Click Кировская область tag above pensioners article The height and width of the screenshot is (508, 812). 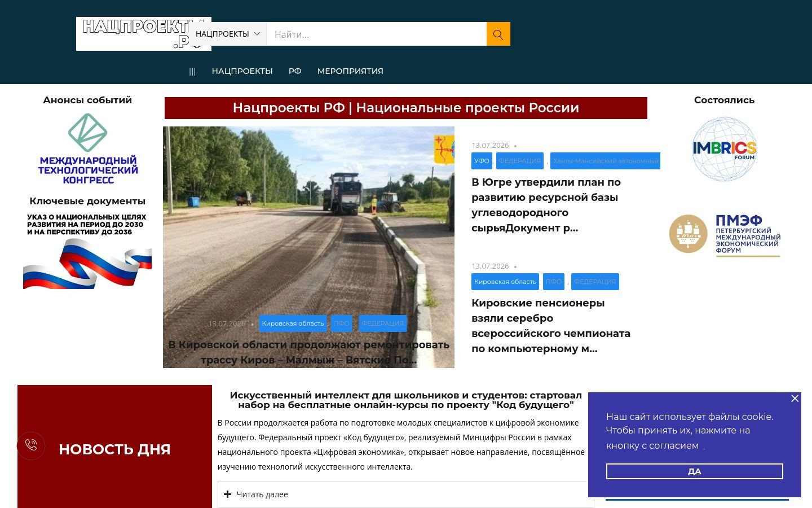point(505,282)
